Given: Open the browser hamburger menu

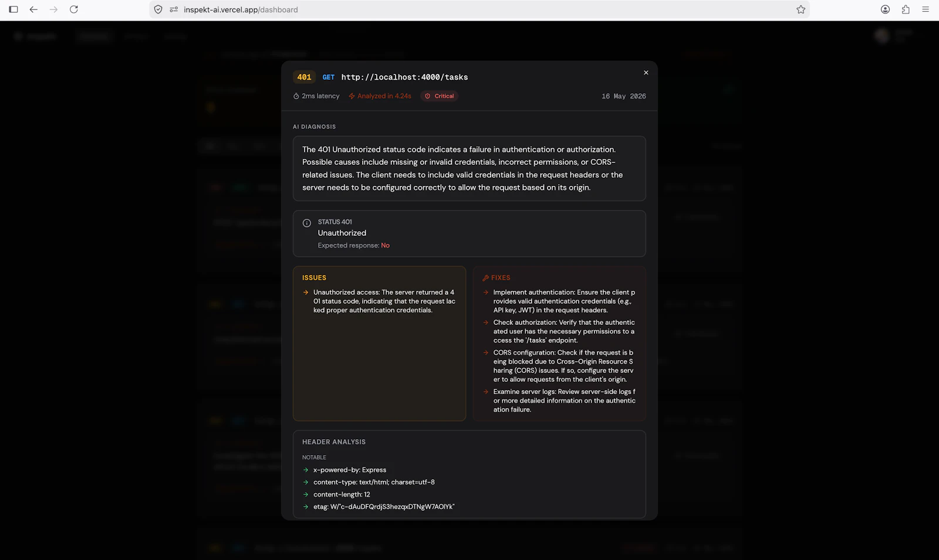Looking at the screenshot, I should (x=926, y=9).
